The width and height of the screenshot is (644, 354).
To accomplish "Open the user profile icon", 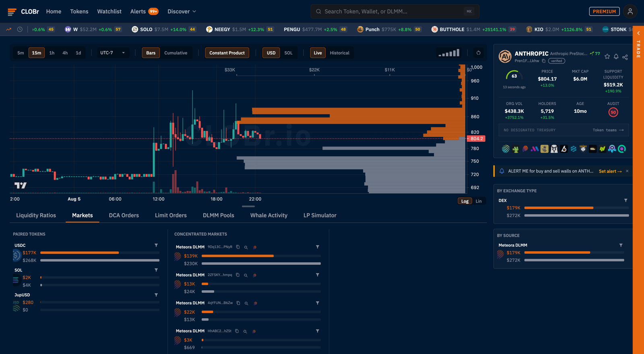I will tap(630, 12).
